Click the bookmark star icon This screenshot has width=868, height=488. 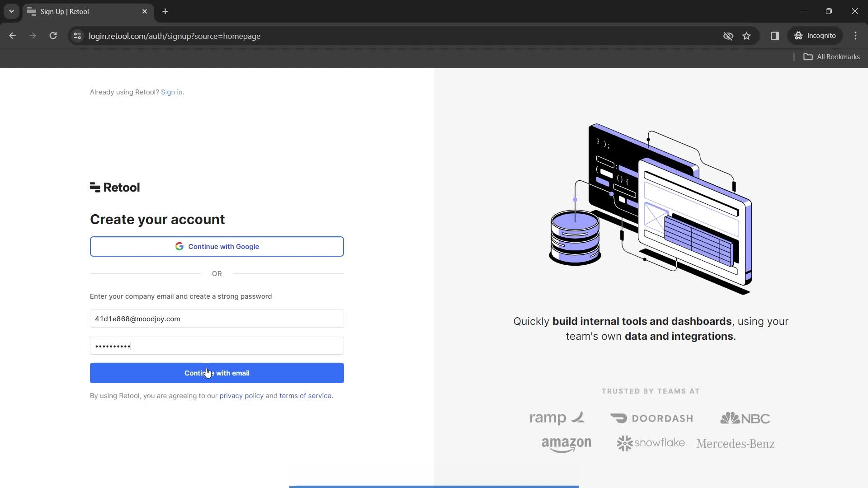pos(746,36)
